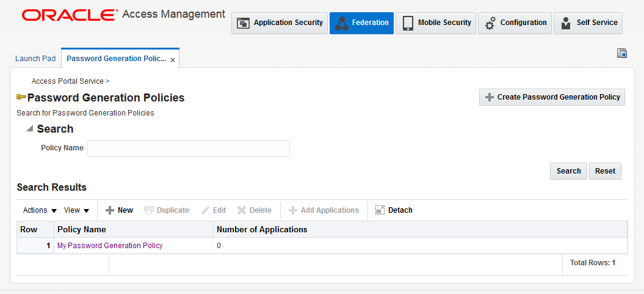Collapse the Search section triangle
The image size is (644, 294).
tap(29, 129)
